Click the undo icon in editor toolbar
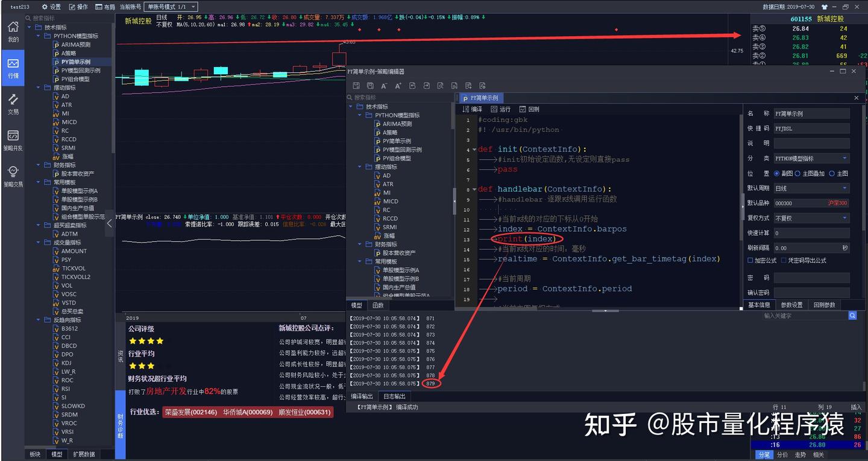 pos(412,86)
